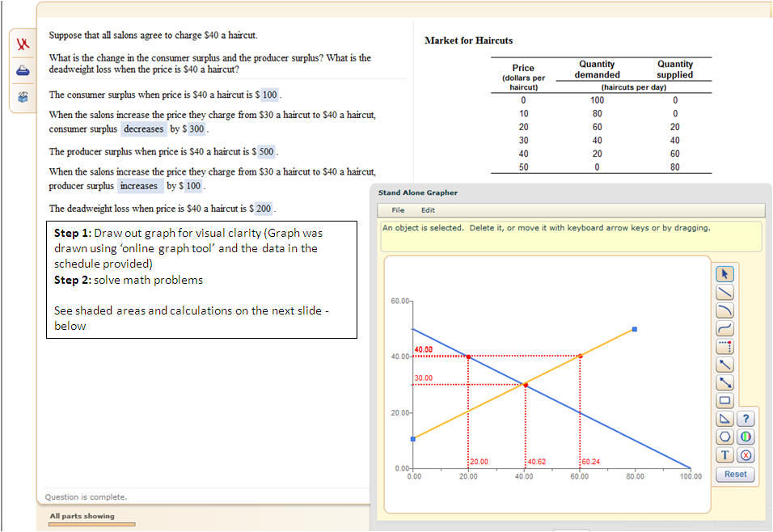Image resolution: width=773 pixels, height=532 pixels.
Task: Open the Edit menu in grapher
Action: click(428, 210)
